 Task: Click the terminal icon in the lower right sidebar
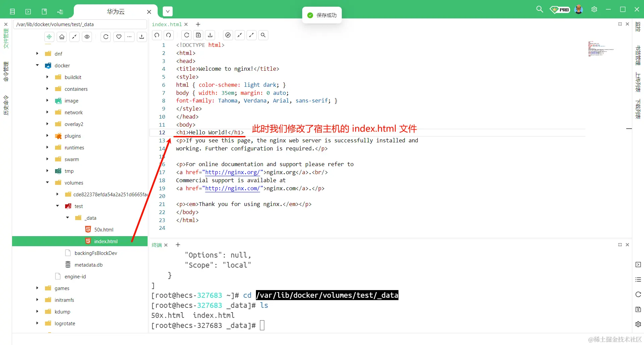[638, 265]
